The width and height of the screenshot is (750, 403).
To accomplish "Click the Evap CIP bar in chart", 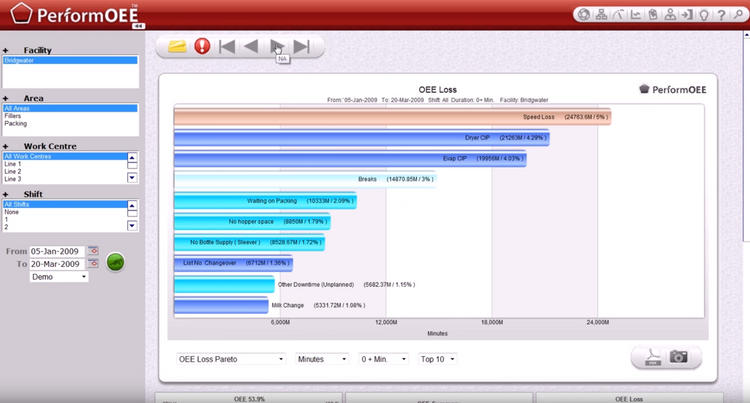I will [351, 158].
